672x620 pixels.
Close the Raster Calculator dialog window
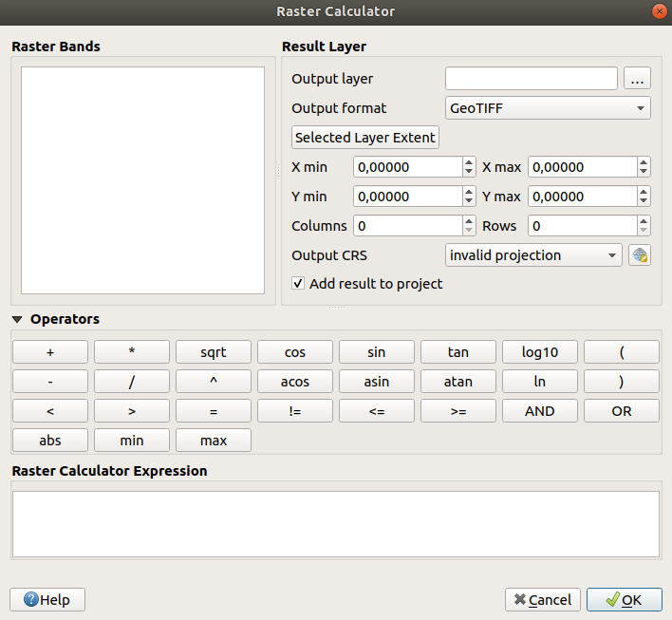[x=659, y=11]
